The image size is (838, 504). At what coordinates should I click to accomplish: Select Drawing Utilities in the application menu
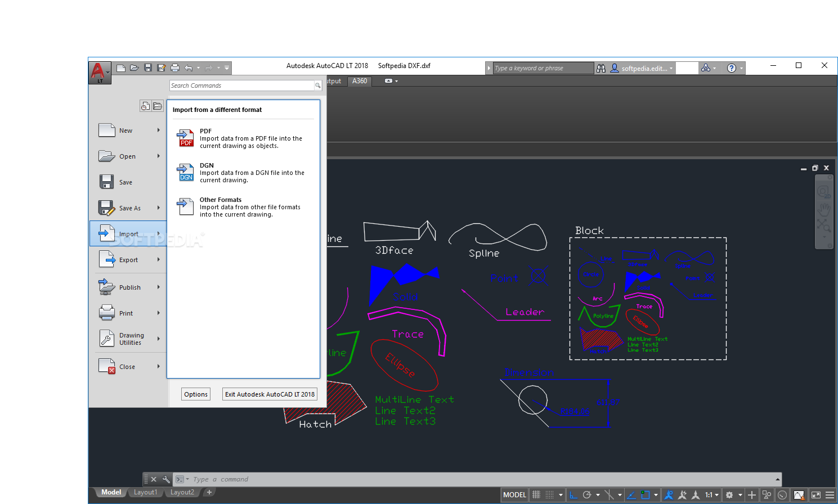pyautogui.click(x=128, y=339)
